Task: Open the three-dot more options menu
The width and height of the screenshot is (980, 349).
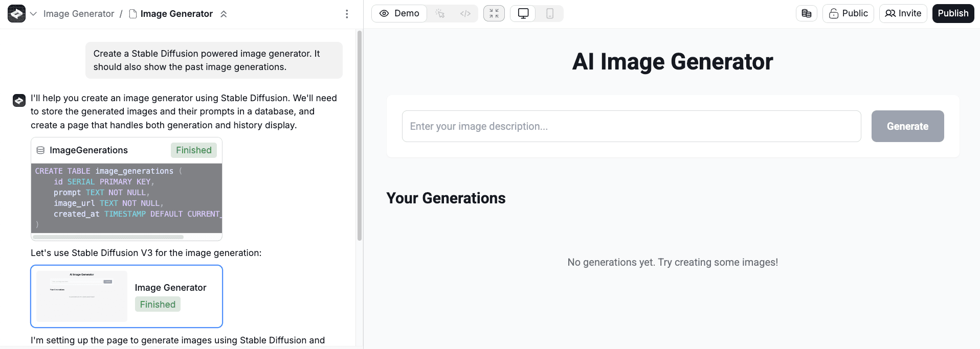Action: pos(347,14)
